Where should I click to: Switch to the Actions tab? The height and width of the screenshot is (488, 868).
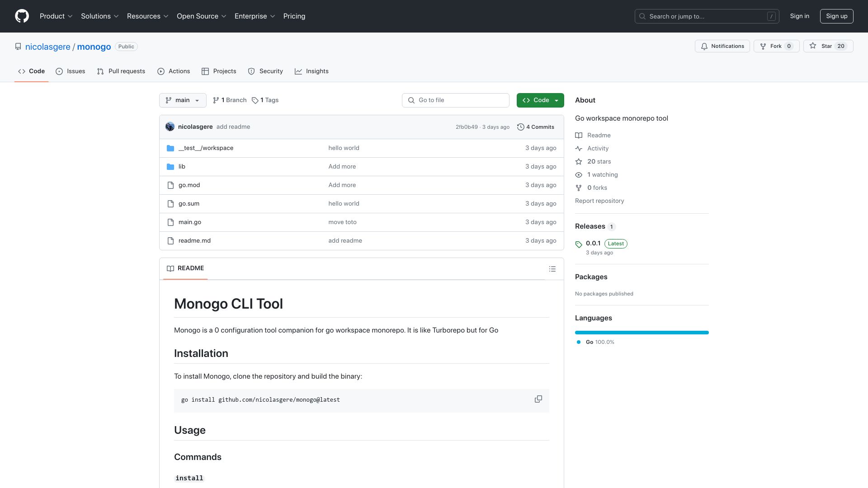(174, 71)
